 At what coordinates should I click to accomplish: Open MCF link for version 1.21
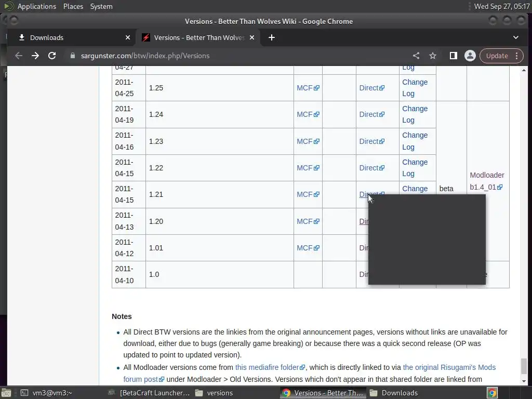pos(308,194)
